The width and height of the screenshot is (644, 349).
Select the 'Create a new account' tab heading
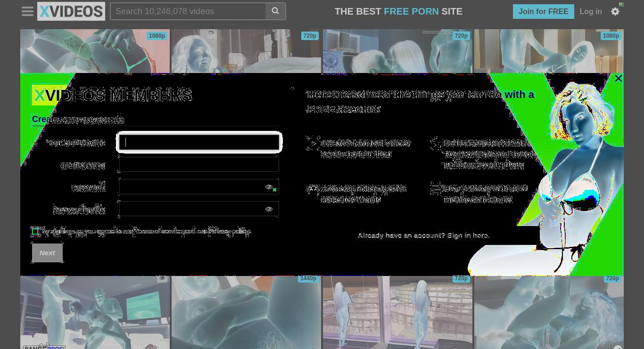pos(78,119)
